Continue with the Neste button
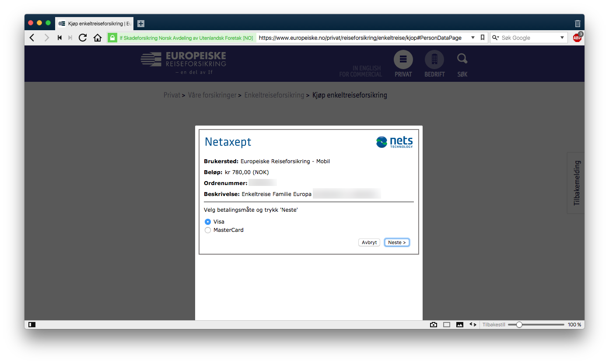Screen dimensions: 609x364 [x=397, y=242]
